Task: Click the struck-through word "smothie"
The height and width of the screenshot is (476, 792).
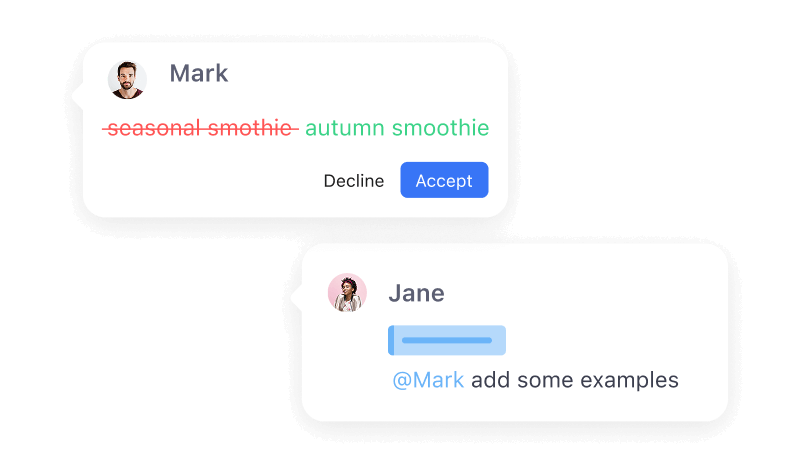Action: 251,128
